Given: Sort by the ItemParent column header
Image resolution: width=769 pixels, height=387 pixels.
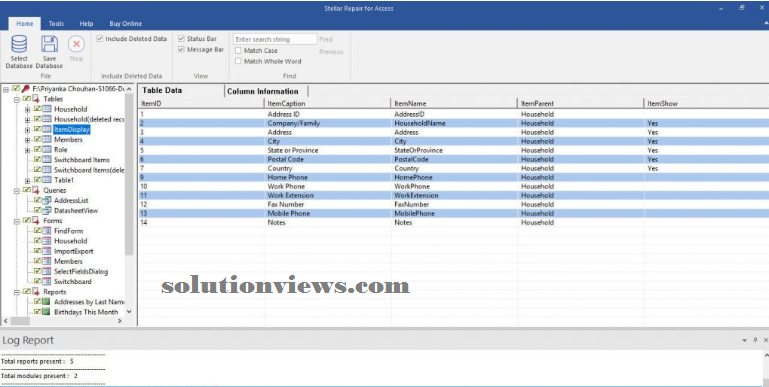Looking at the screenshot, I should pos(581,103).
